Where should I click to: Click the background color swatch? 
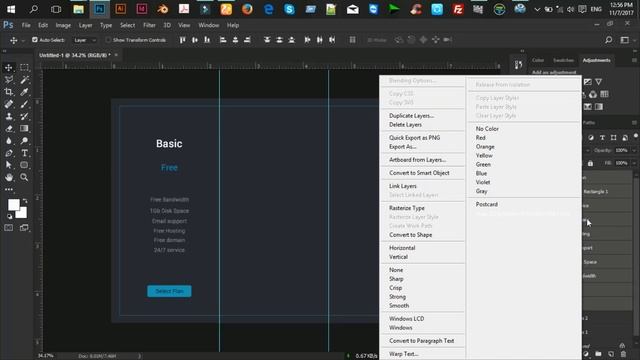tap(23, 214)
